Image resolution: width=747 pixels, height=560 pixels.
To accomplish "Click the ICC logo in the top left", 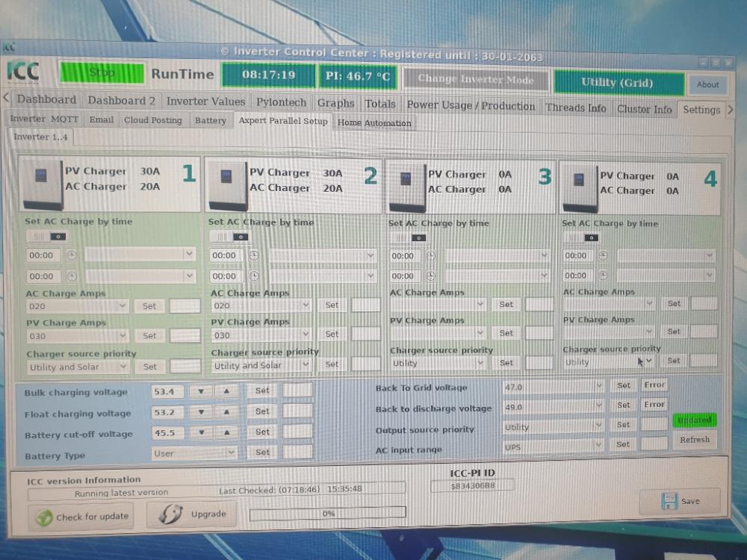I will coord(23,72).
